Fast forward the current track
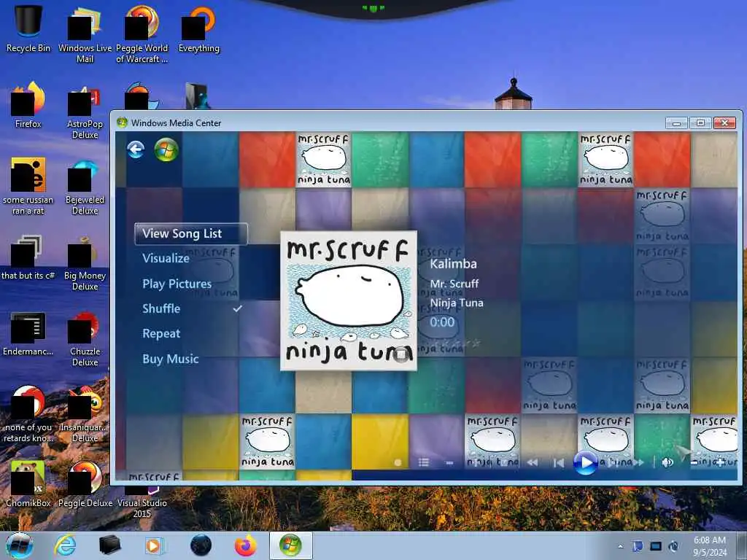 tap(638, 462)
